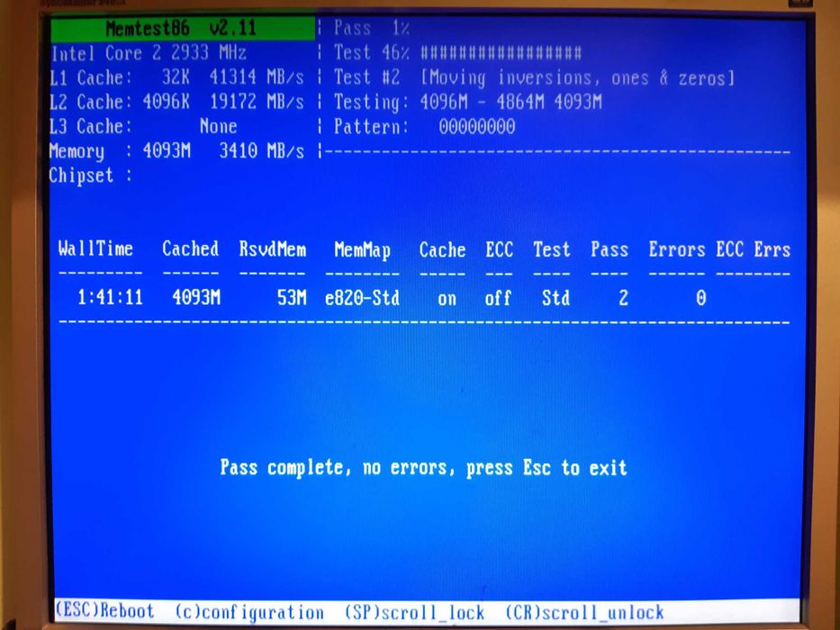Click the Memtest86 v2.11 title banner

point(182,28)
